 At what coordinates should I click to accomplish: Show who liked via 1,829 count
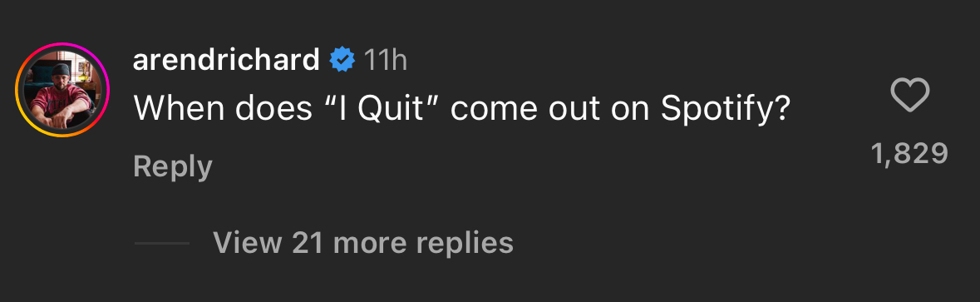(909, 154)
